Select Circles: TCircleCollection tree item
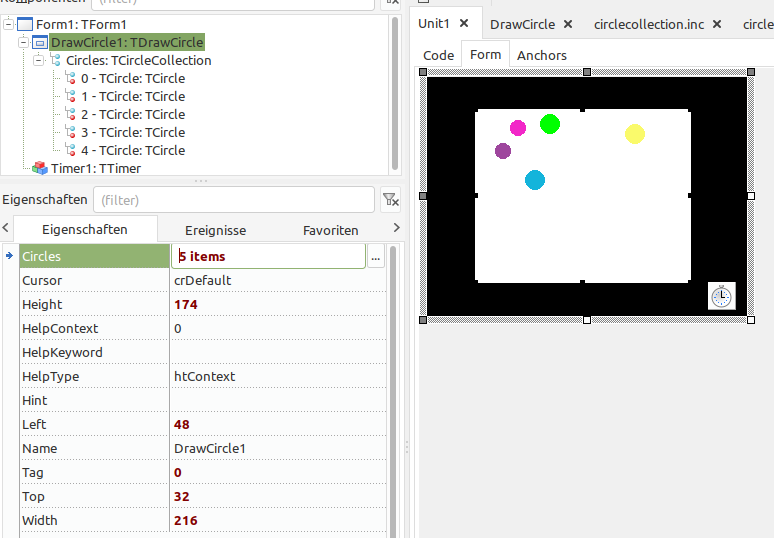774x538 pixels. (x=139, y=60)
